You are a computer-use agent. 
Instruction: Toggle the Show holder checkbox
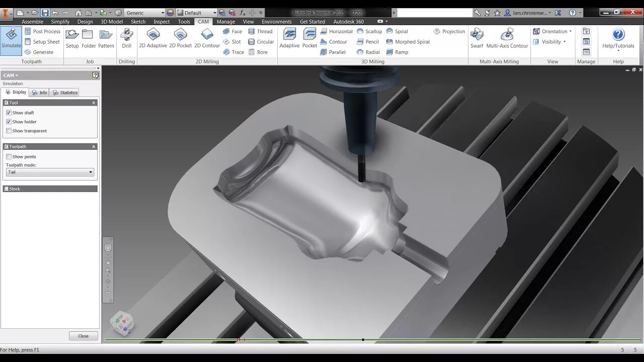[9, 122]
